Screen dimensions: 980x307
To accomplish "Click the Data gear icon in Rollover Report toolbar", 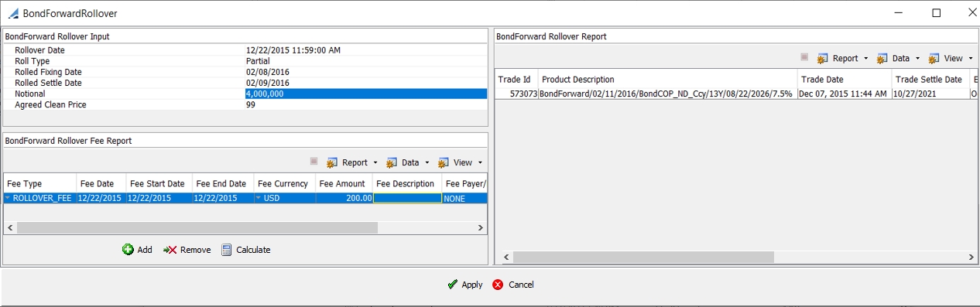I will coord(882,58).
